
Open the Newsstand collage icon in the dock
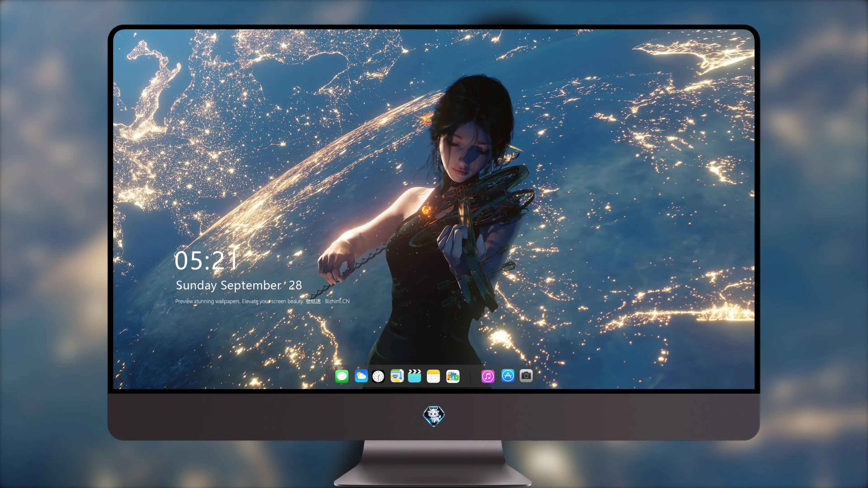coord(453,376)
